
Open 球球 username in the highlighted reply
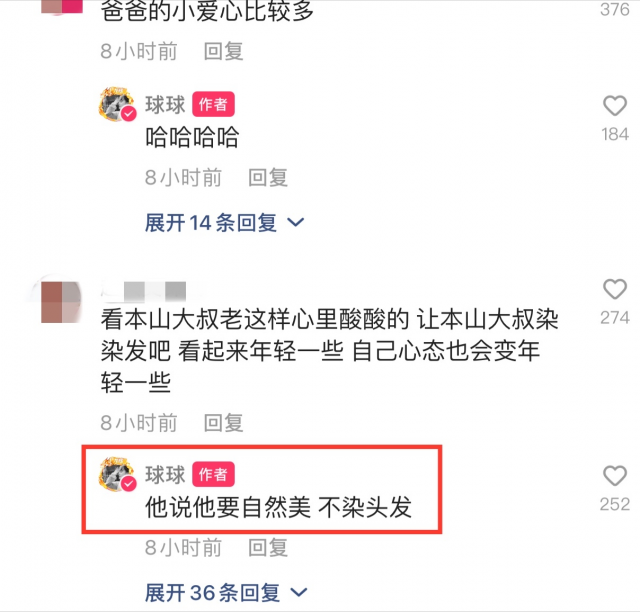(165, 474)
